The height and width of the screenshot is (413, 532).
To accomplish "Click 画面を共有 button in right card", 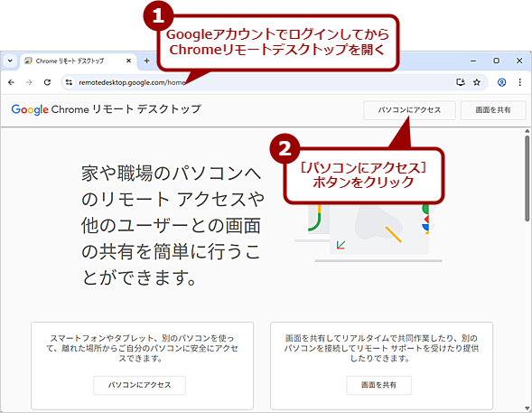I will click(378, 385).
